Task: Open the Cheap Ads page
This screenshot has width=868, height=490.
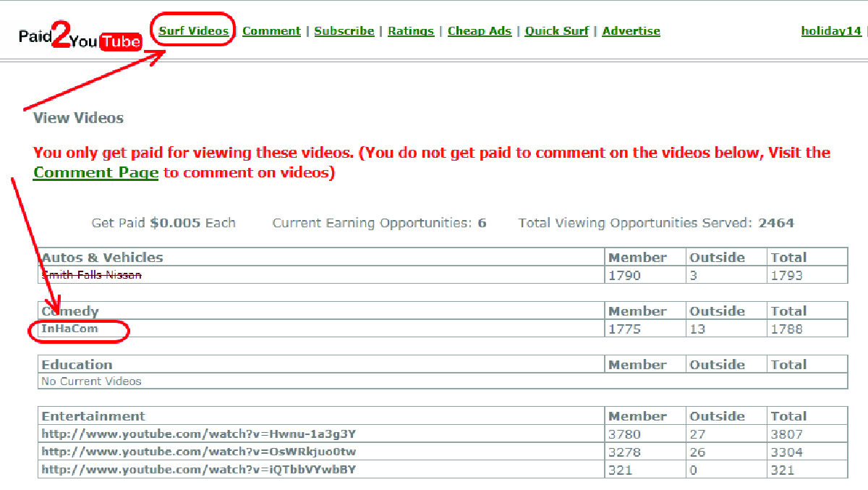Action: 480,30
